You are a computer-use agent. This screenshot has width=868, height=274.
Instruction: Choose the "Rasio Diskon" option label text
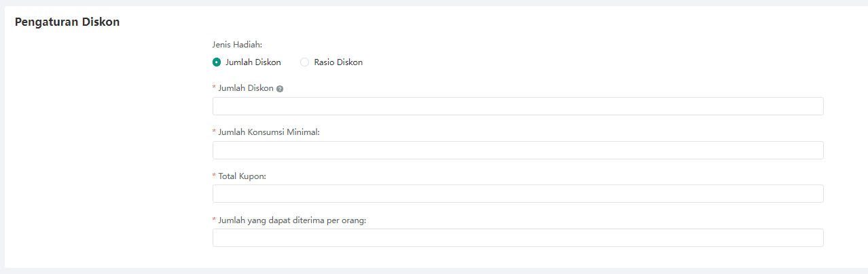338,62
